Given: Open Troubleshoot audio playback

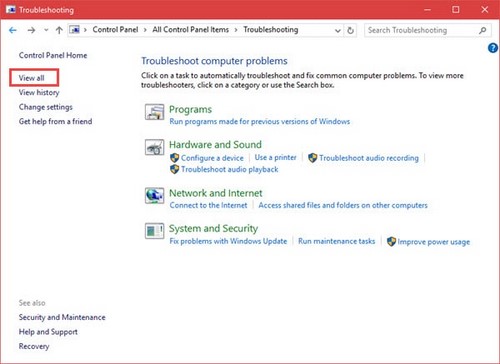Looking at the screenshot, I should [230, 169].
